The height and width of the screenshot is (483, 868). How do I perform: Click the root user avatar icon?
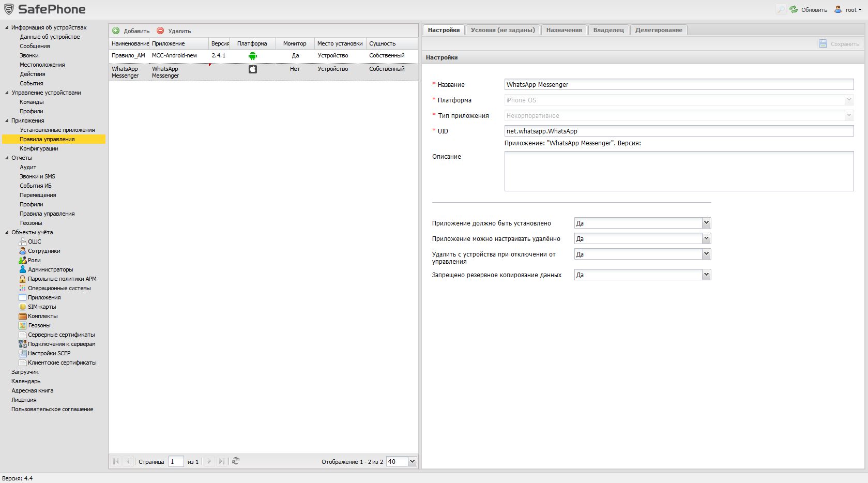pos(838,9)
